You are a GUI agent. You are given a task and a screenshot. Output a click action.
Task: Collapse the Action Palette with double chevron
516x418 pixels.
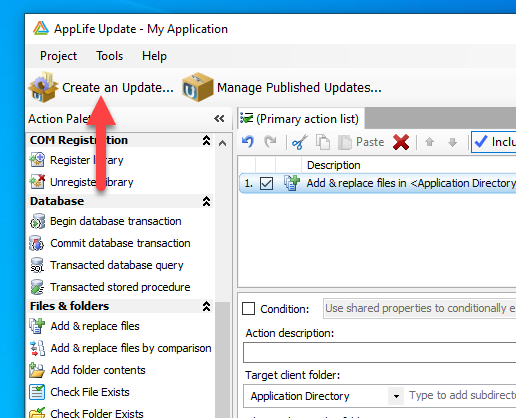click(219, 119)
